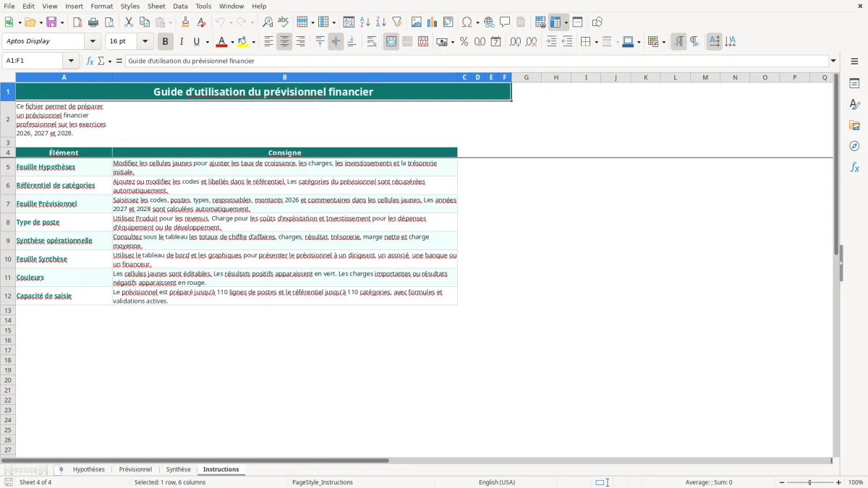Toggle Italic formatting

click(x=182, y=42)
